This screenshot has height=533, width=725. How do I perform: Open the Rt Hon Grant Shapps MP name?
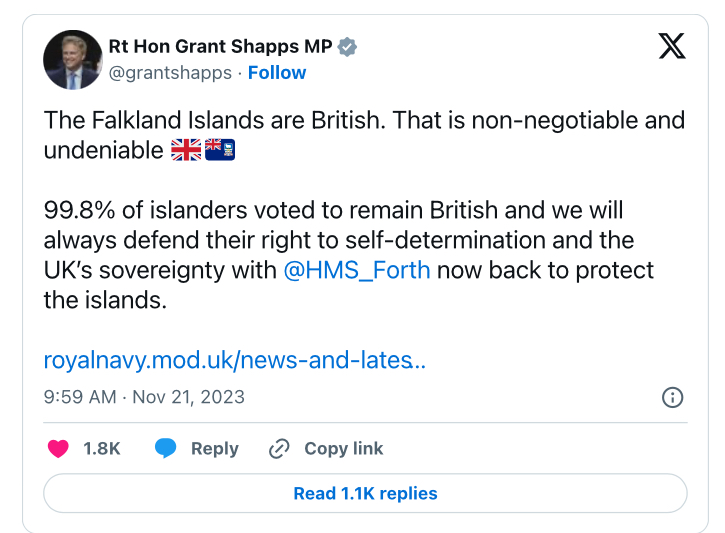pos(220,47)
